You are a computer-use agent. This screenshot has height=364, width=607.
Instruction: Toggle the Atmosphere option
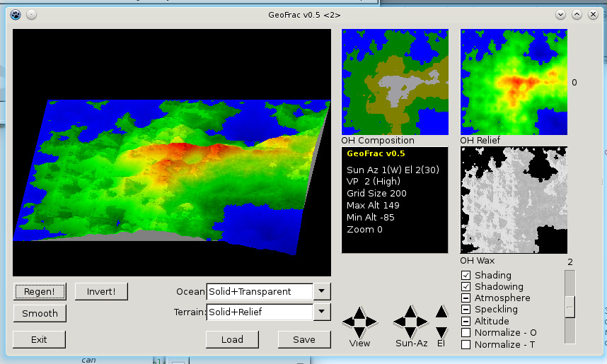point(466,298)
